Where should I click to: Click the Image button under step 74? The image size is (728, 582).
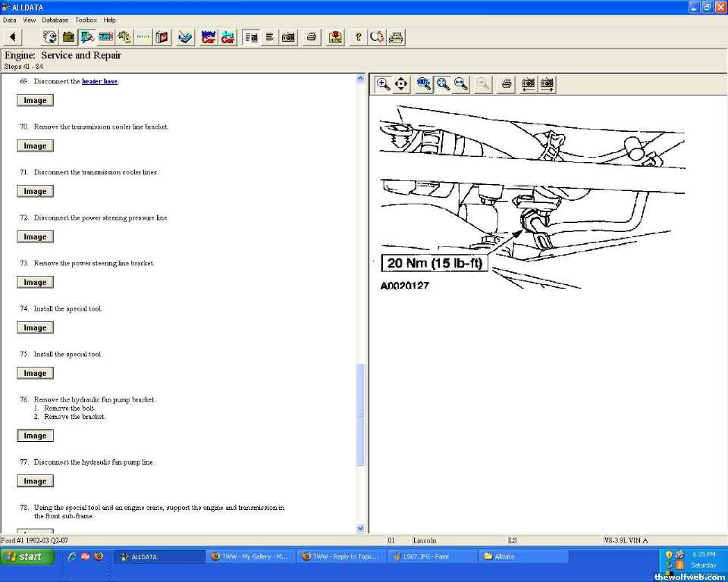pyautogui.click(x=35, y=328)
